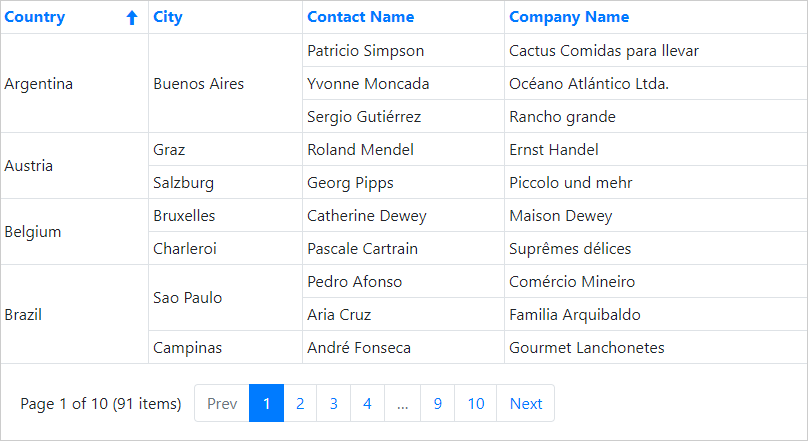Select the Argentina country cell
The width and height of the screenshot is (808, 441).
pyautogui.click(x=39, y=84)
